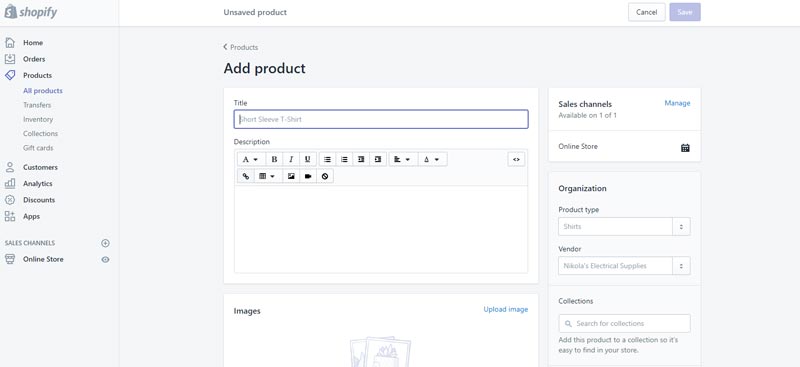800x367 pixels.
Task: Click the indent button
Action: tap(378, 159)
